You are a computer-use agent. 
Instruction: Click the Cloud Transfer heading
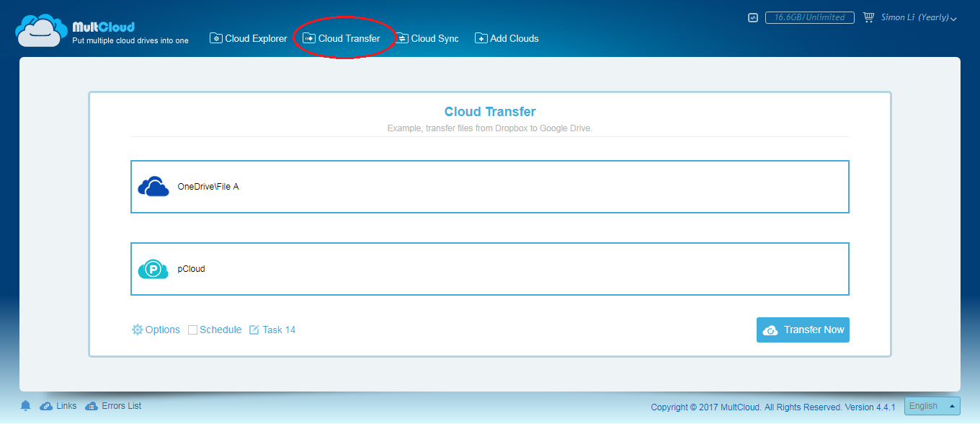(x=490, y=112)
